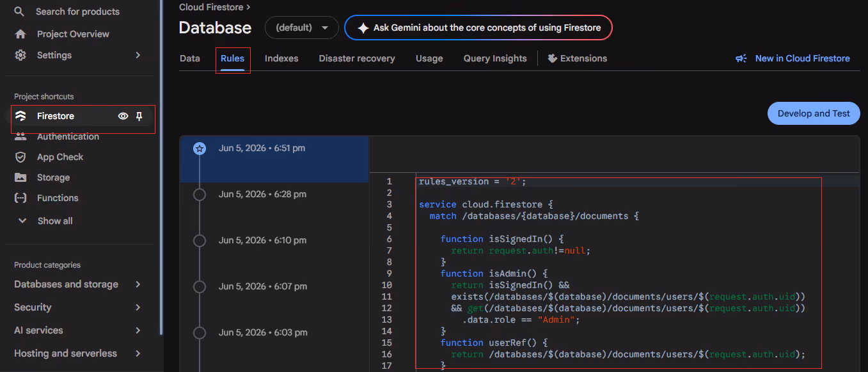Click the timeline circle for 6:03 pm version
Image resolution: width=868 pixels, height=372 pixels.
[200, 333]
